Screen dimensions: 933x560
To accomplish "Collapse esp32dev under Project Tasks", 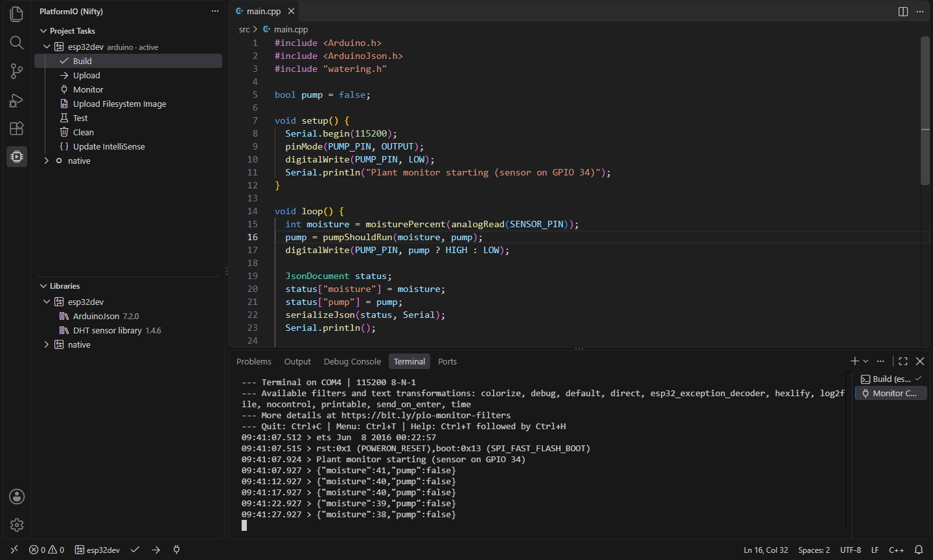I will point(47,47).
